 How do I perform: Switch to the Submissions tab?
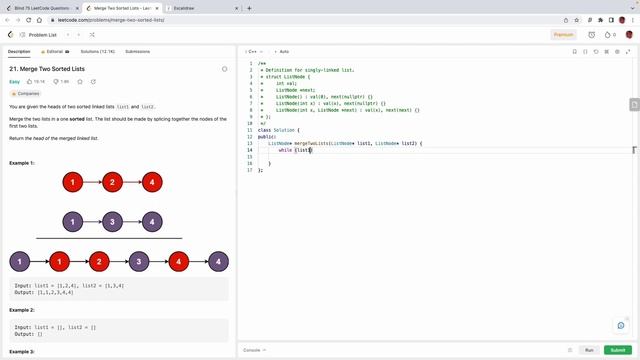point(138,52)
